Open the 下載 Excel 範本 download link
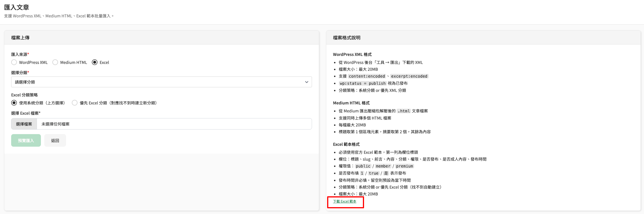Viewport: 644px width, 214px height. point(345,201)
